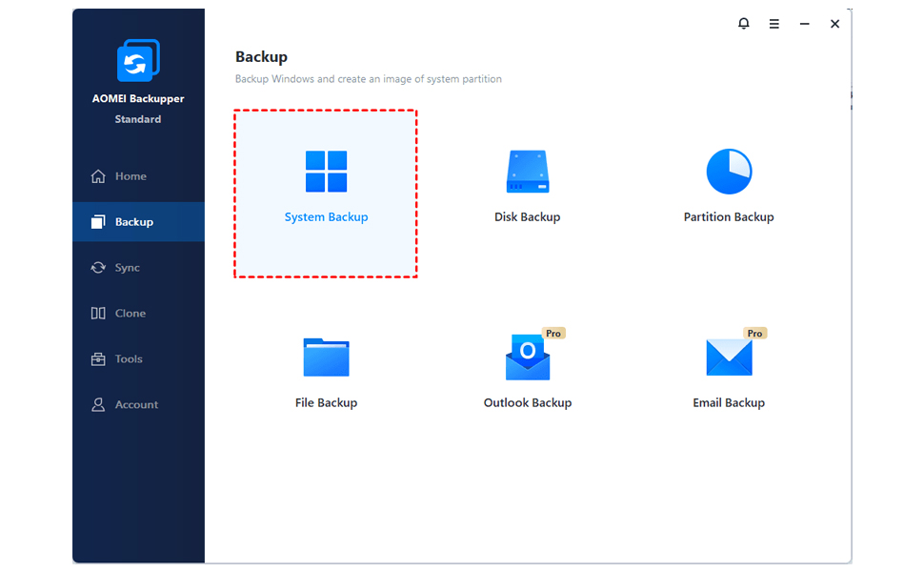This screenshot has height=572, width=924.
Task: Open the File Backup folder icon
Action: pos(326,357)
